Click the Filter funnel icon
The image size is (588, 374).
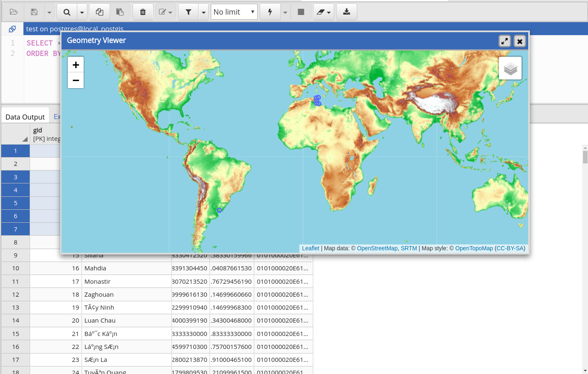click(x=188, y=12)
